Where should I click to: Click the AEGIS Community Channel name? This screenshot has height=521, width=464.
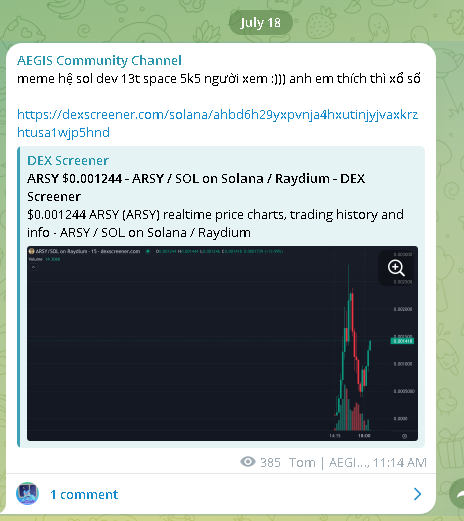(99, 61)
